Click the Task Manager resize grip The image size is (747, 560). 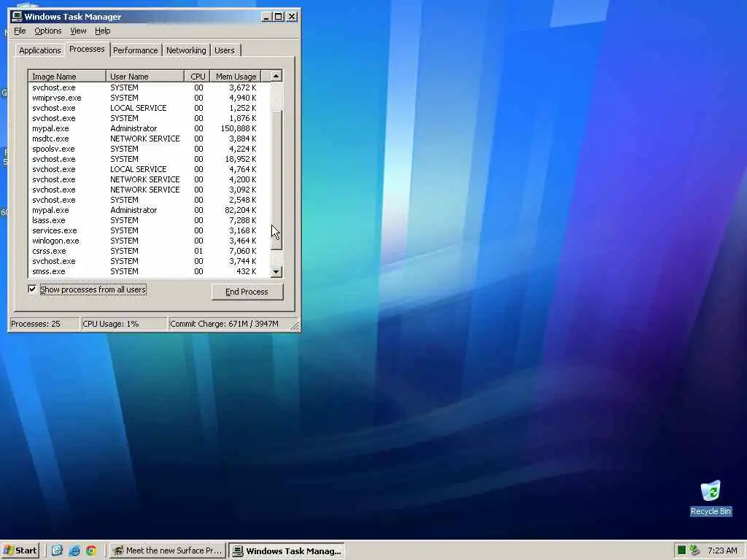pos(295,325)
